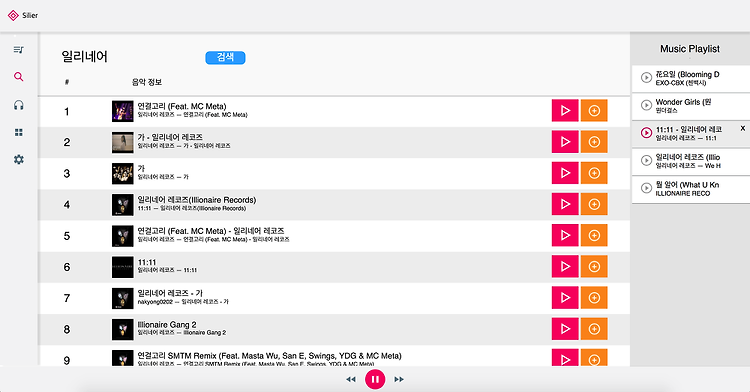The image size is (750, 392).
Task: Play track 4 Illionaire Records
Action: [x=565, y=204]
